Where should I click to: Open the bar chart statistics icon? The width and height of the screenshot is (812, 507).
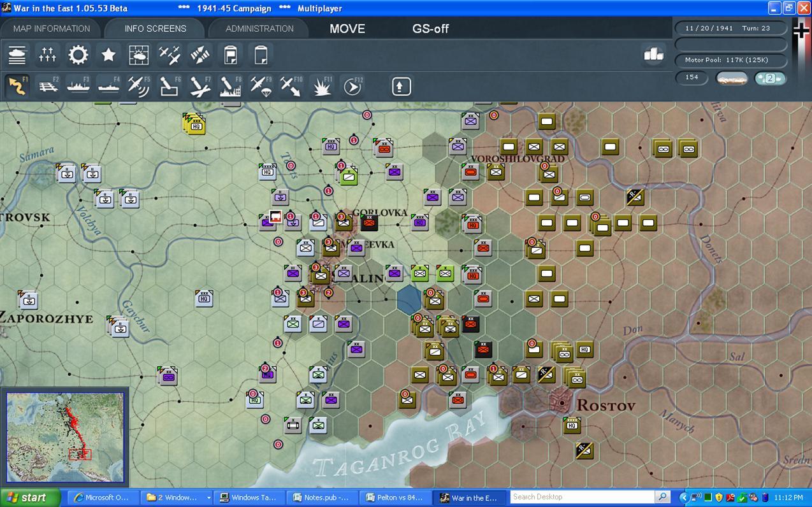654,55
